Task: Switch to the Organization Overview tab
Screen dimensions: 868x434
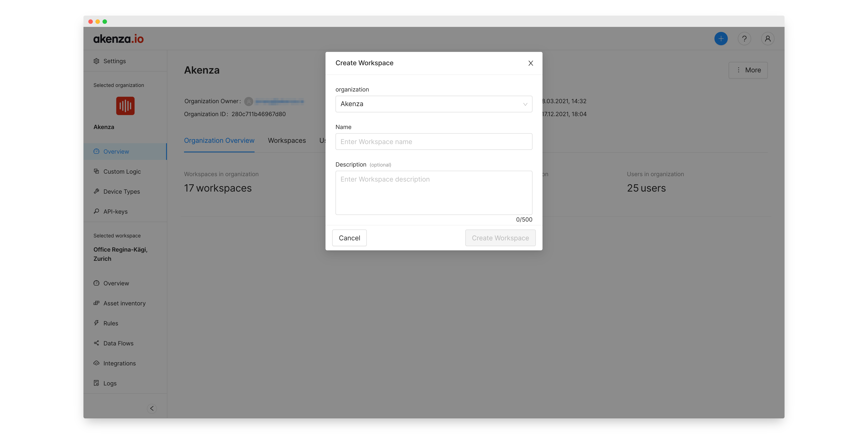Action: (219, 140)
